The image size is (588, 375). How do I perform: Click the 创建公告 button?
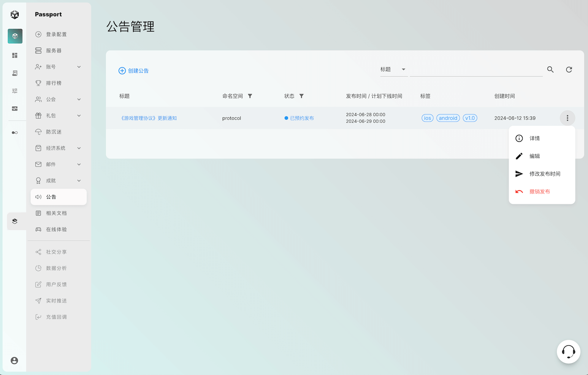pos(134,71)
